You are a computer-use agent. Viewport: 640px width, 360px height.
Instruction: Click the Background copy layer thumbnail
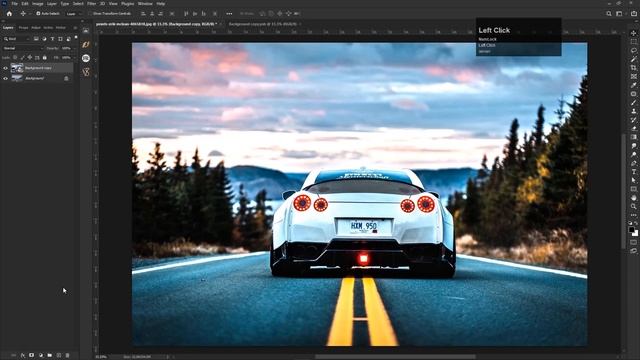pos(17,68)
